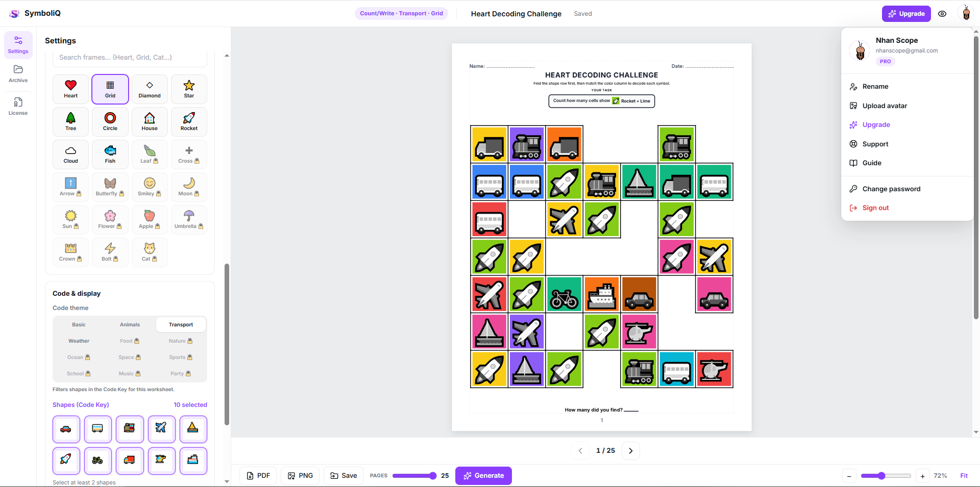Choose the Cloud frame
This screenshot has height=487, width=980.
coord(70,155)
